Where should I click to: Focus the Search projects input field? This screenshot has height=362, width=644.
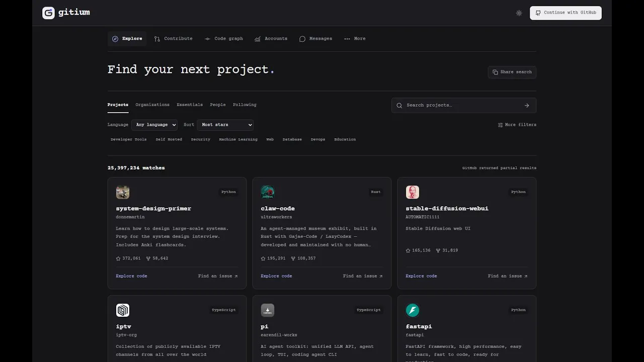[x=463, y=106]
